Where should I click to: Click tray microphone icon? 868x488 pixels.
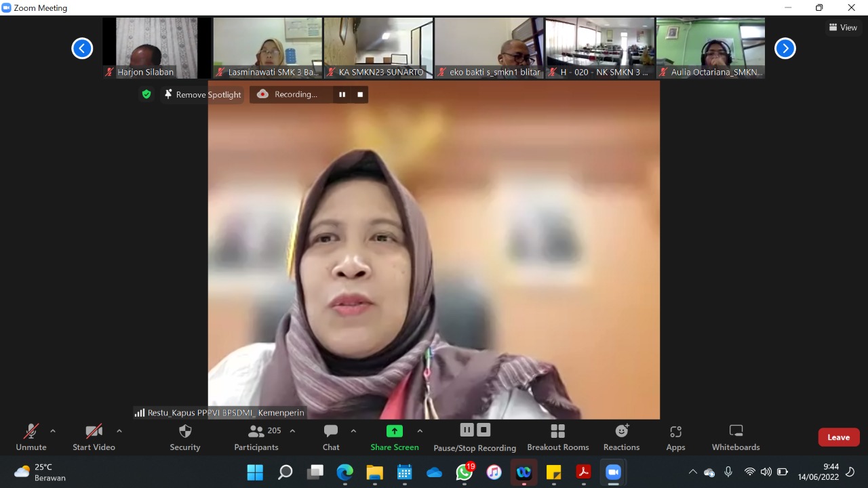click(728, 472)
